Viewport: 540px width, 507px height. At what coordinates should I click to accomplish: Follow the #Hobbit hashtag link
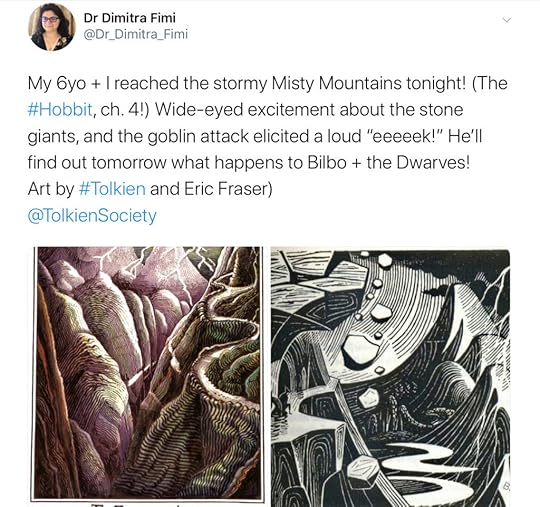(60, 110)
